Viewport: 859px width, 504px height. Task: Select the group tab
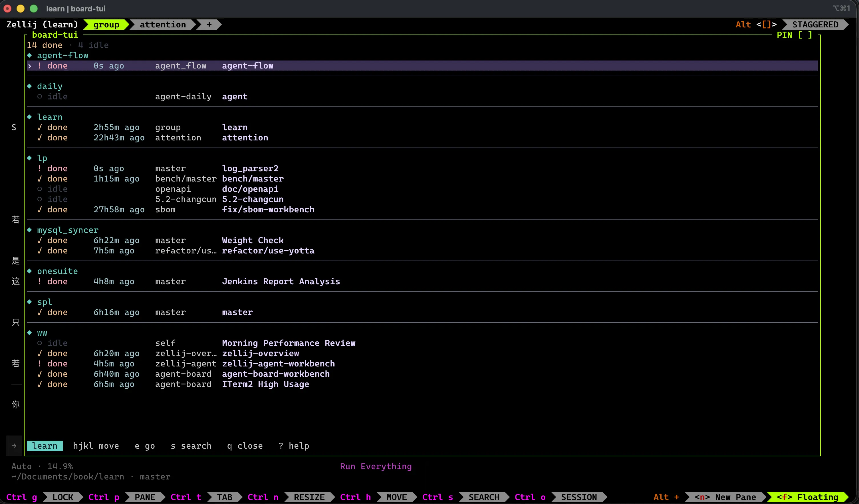[x=106, y=25]
